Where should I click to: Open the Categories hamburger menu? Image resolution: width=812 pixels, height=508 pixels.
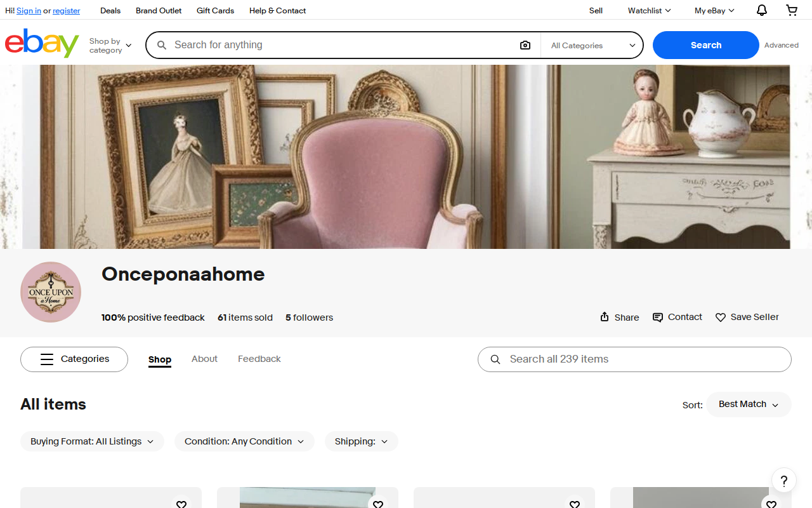tap(74, 359)
